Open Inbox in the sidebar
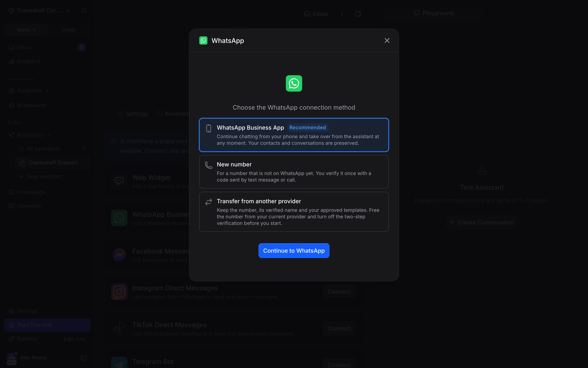Viewport: 588px width, 368px height. 47,47
